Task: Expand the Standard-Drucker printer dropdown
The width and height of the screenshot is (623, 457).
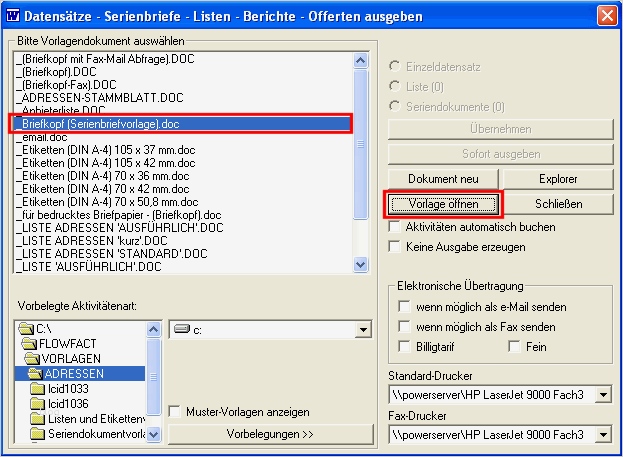Action: point(603,395)
